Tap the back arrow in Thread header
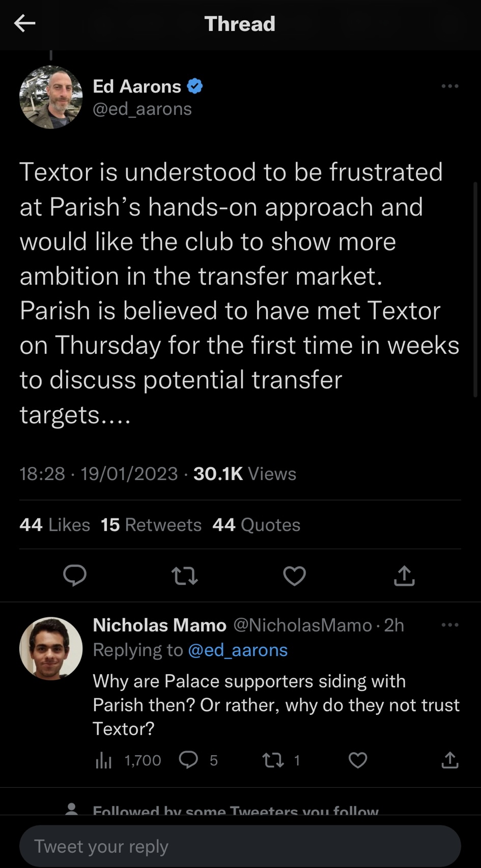 [x=24, y=23]
